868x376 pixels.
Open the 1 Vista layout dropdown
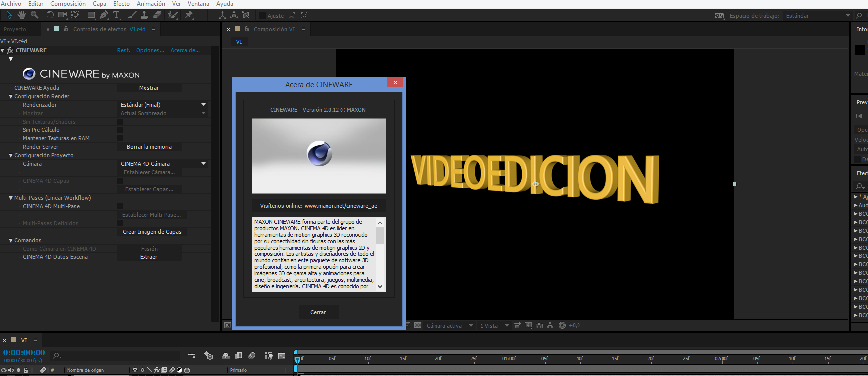[494, 326]
